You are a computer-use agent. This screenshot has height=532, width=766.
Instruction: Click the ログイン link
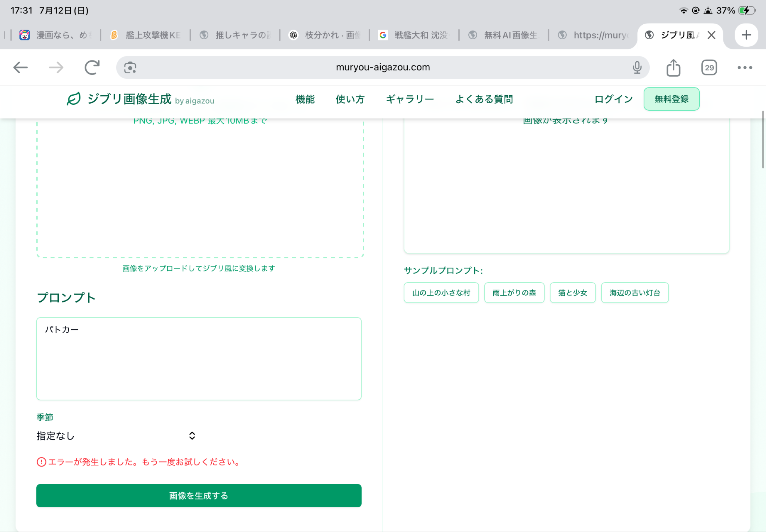click(x=613, y=99)
